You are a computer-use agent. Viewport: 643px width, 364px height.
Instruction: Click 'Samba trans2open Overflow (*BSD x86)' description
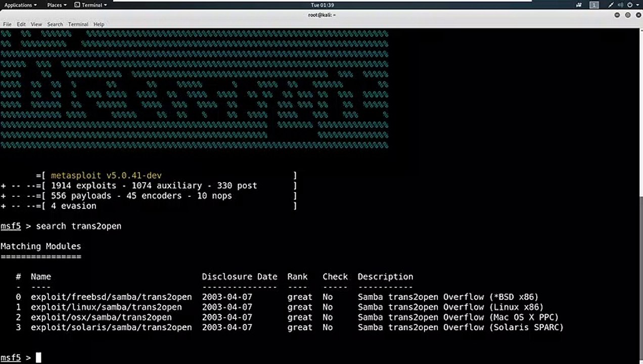coord(448,297)
